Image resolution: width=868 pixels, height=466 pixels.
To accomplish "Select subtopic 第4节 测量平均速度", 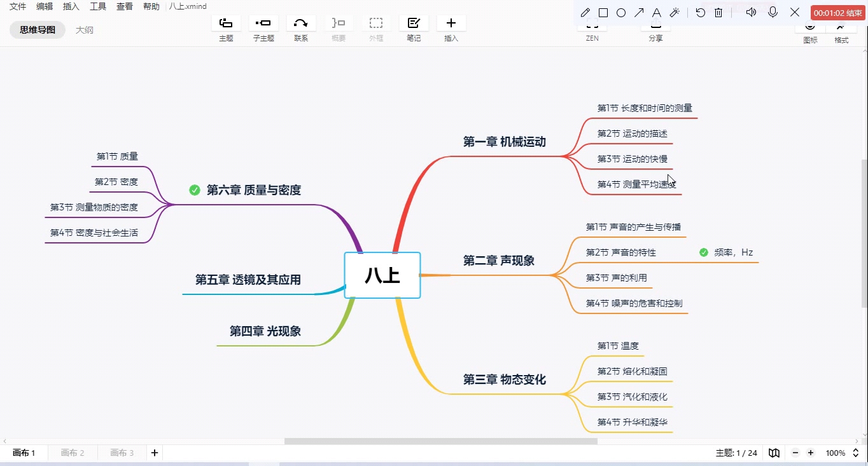I will [x=637, y=184].
